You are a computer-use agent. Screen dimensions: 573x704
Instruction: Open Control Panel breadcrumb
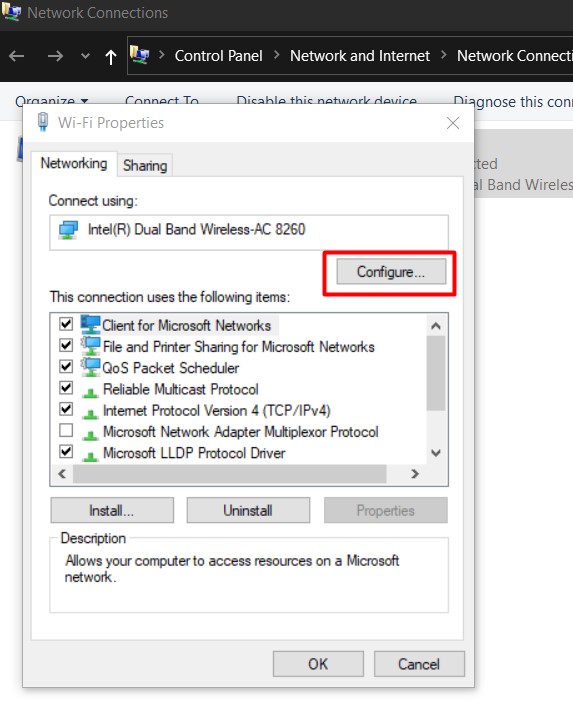(x=218, y=56)
